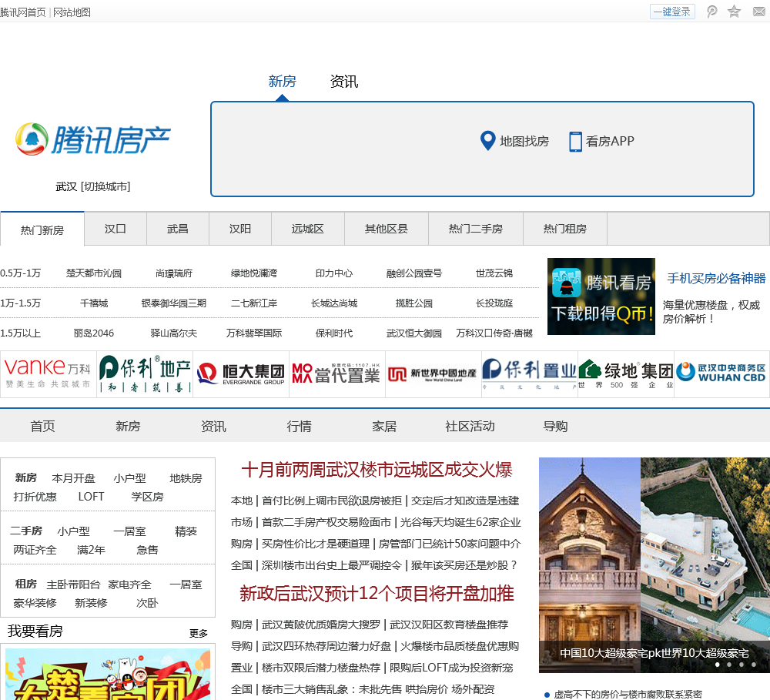Open 社区活动 in the navigation bar
The height and width of the screenshot is (700, 770).
pos(470,426)
